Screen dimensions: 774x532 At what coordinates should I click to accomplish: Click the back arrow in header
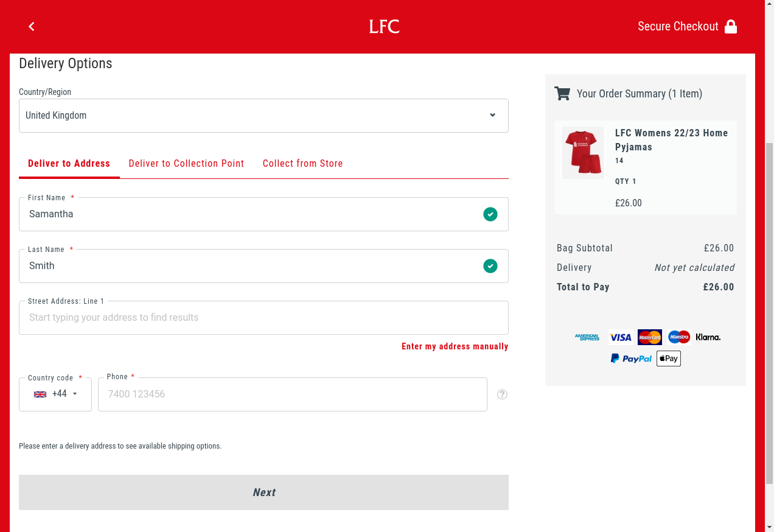pos(32,26)
